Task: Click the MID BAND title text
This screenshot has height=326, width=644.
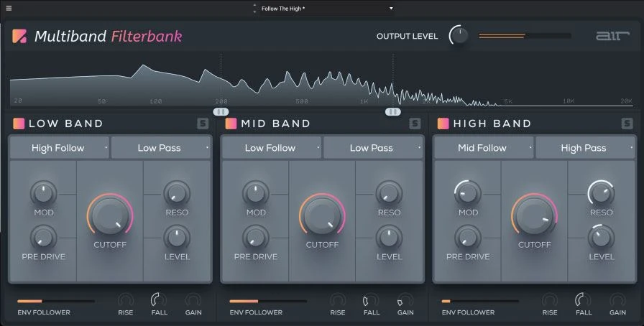Action: tap(275, 124)
